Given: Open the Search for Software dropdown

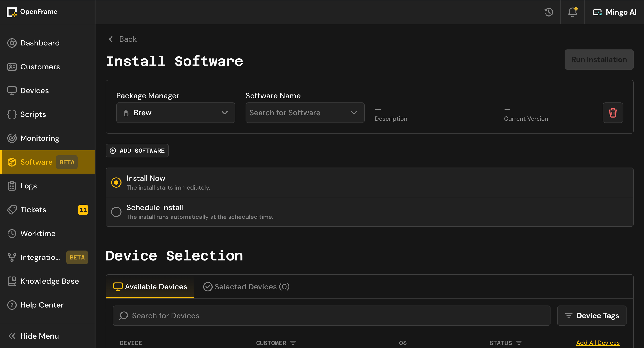Looking at the screenshot, I should [x=305, y=113].
